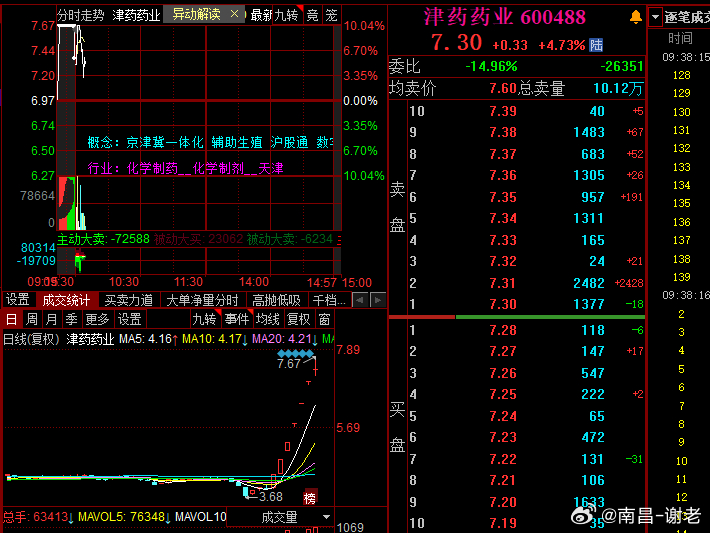Toggle the 事件 overlay
This screenshot has height=533, width=710.
point(237,320)
